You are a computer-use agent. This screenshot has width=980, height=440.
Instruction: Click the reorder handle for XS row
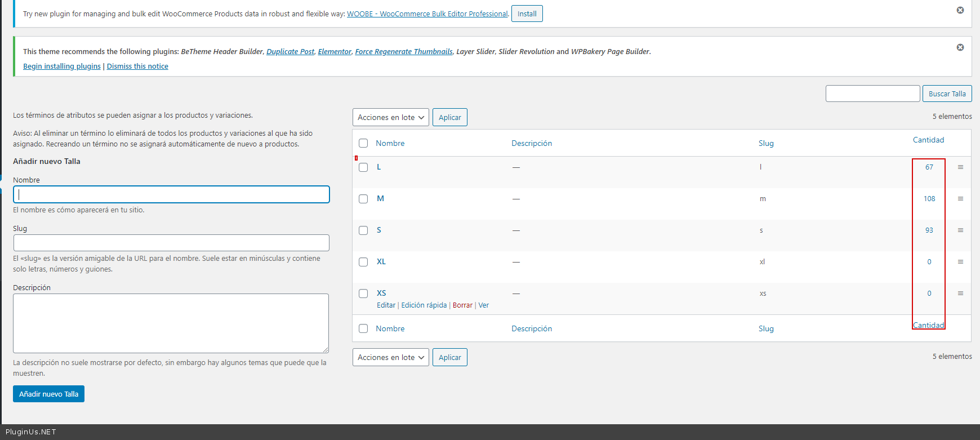pyautogui.click(x=960, y=294)
